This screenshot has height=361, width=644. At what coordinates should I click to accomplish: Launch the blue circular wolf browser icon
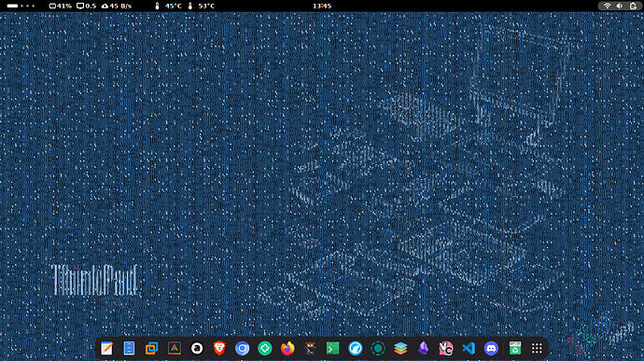coord(356,348)
